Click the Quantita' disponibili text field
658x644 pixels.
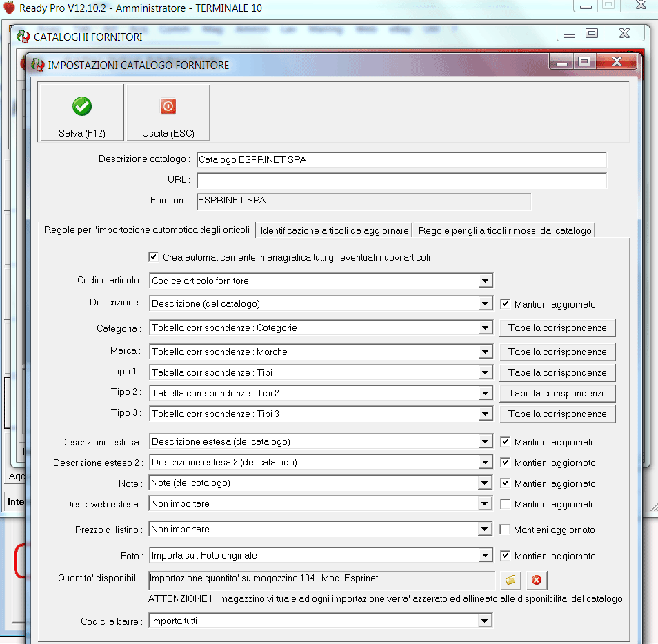322,579
